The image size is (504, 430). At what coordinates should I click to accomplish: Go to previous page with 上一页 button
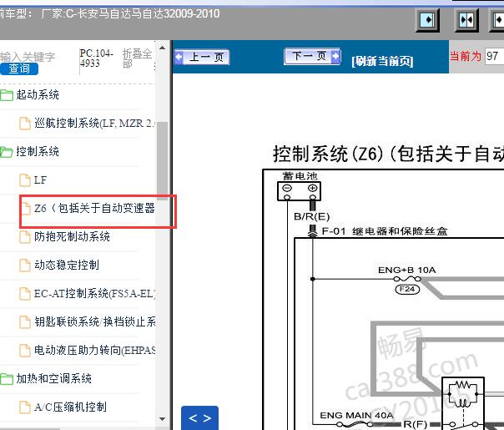202,58
